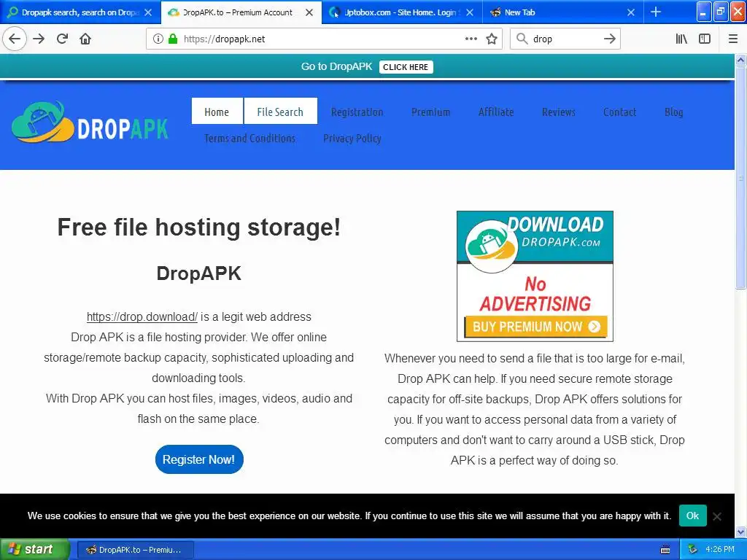Close the Uptobox.com tab
This screenshot has width=747, height=560.
(x=470, y=12)
